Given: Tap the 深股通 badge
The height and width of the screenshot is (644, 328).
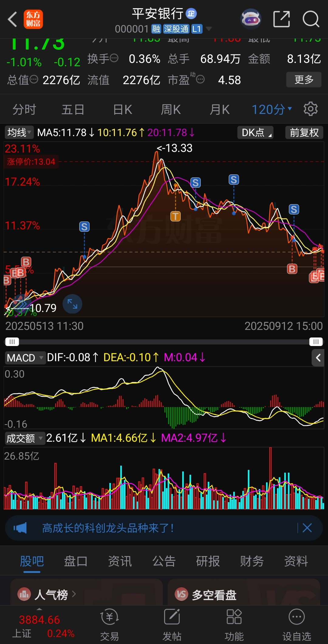Looking at the screenshot, I should pos(176,29).
